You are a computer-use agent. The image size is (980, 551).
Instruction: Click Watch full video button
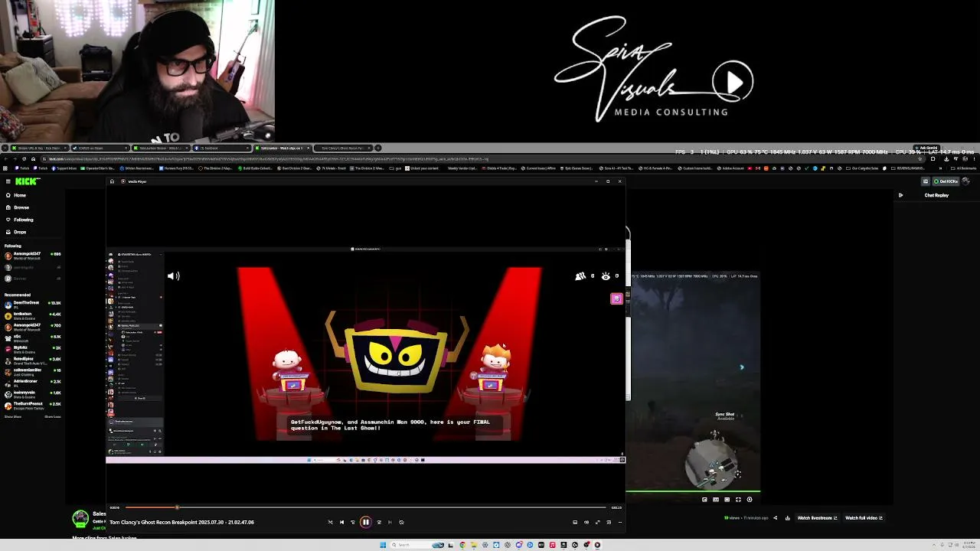[864, 518]
